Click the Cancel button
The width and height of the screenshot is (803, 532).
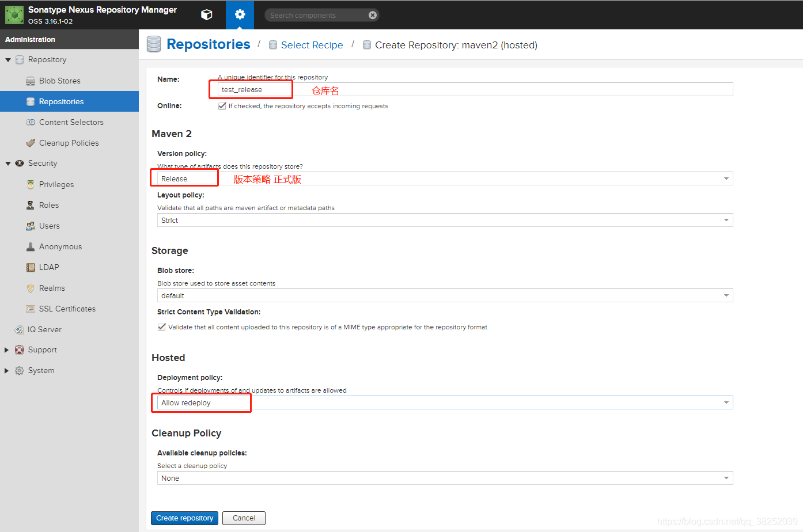tap(244, 518)
